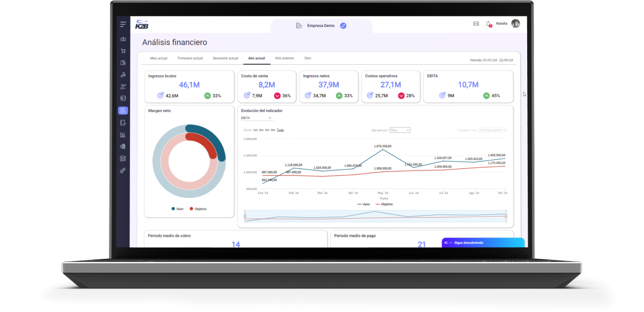Click the Ingresos brutos target icon
The height and width of the screenshot is (312, 644).
click(x=160, y=96)
